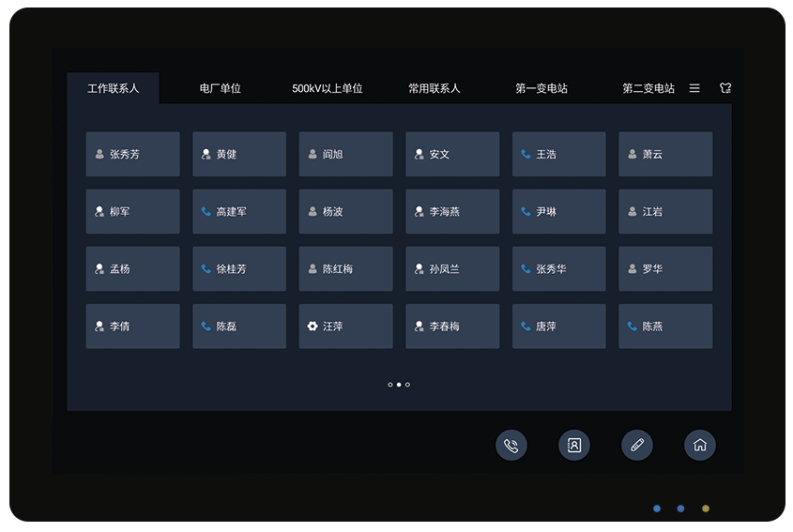Jump to the third page dot
The width and height of the screenshot is (793, 532).
tap(407, 385)
